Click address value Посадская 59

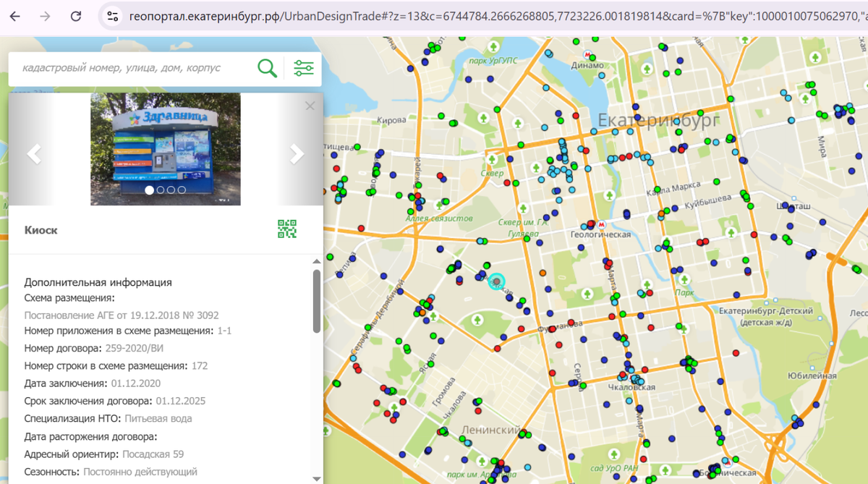pyautogui.click(x=153, y=454)
